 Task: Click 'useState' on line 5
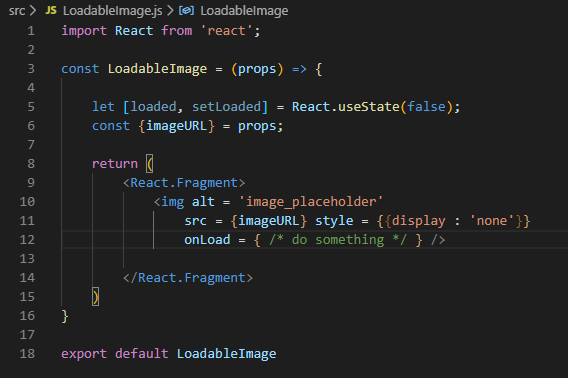pos(369,107)
